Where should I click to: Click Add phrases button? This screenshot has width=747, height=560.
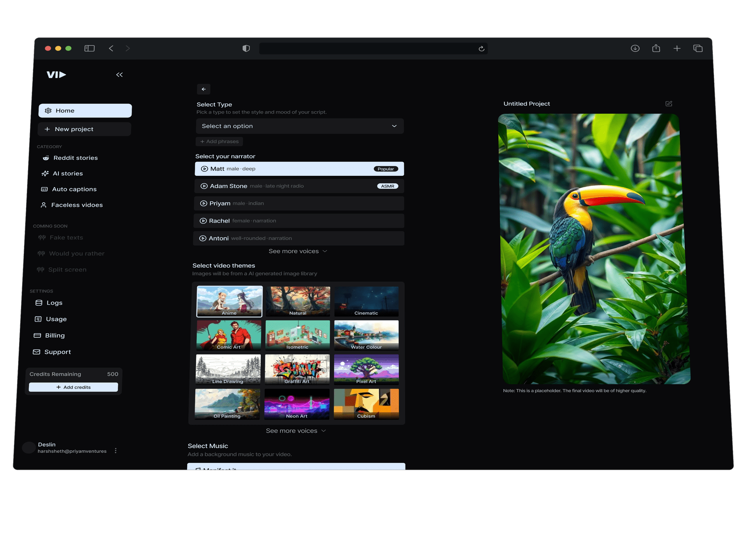pos(219,142)
